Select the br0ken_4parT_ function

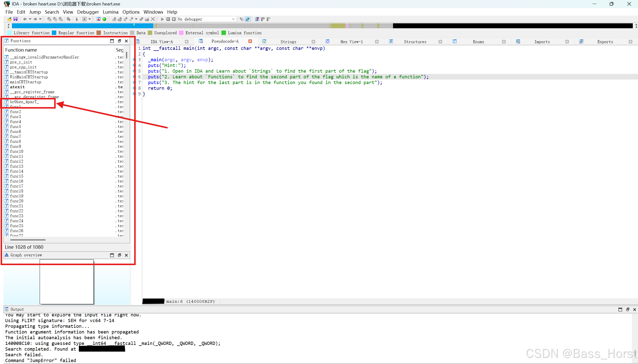24,102
